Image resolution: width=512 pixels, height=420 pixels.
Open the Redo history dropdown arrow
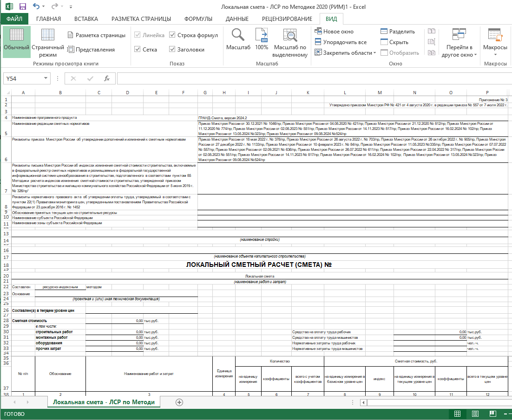click(62, 6)
